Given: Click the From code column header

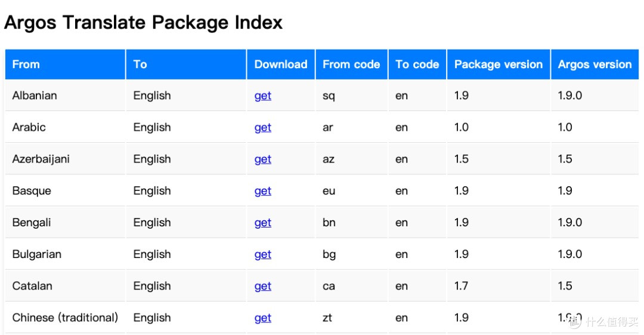Looking at the screenshot, I should [352, 64].
